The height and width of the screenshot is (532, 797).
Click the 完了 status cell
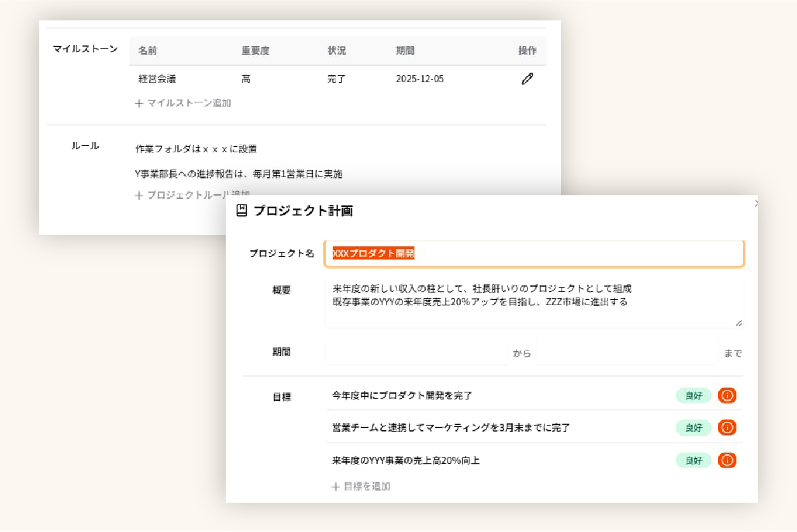coord(336,80)
